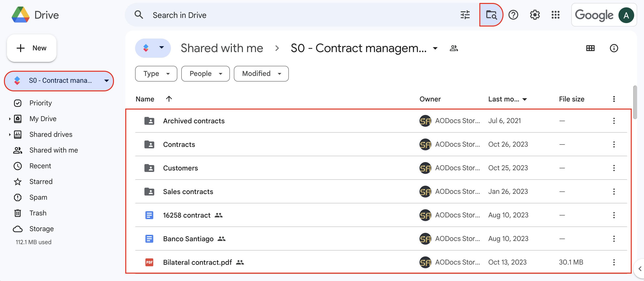This screenshot has width=644, height=281.
Task: Open more options for Archived contracts
Action: pyautogui.click(x=614, y=121)
